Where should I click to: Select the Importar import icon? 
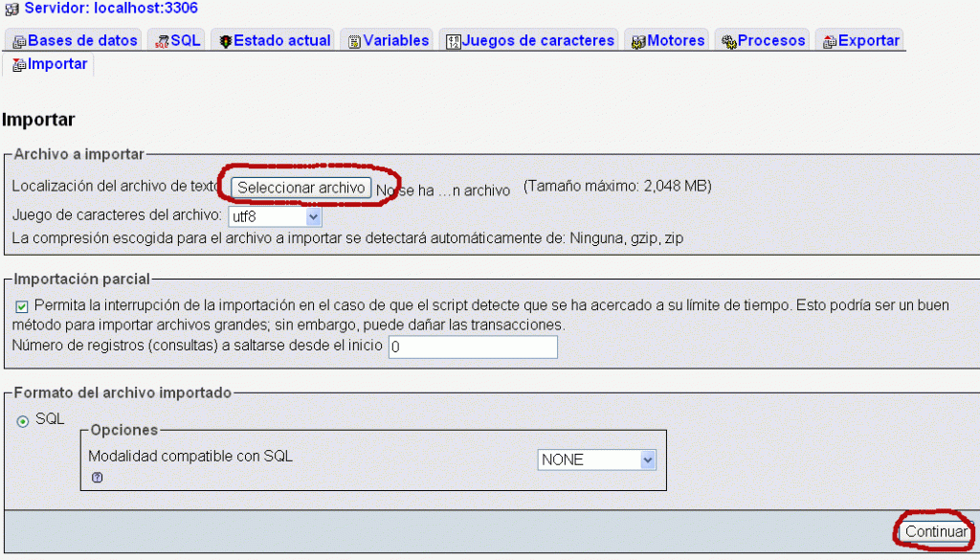pyautogui.click(x=18, y=64)
